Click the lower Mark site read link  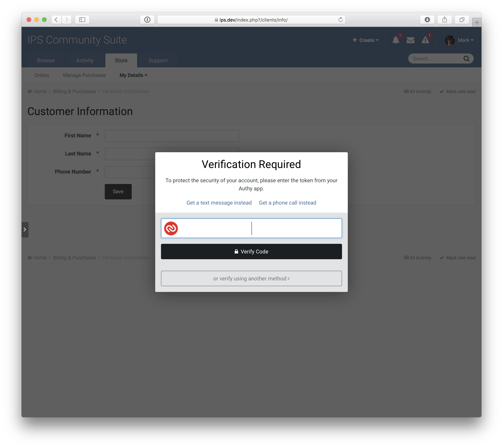click(x=458, y=258)
